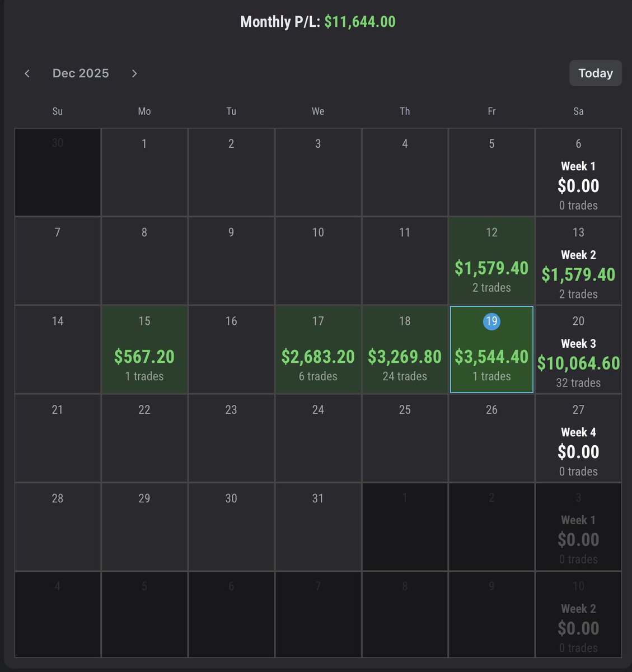Select the day cell for Dec 11

coord(405,261)
